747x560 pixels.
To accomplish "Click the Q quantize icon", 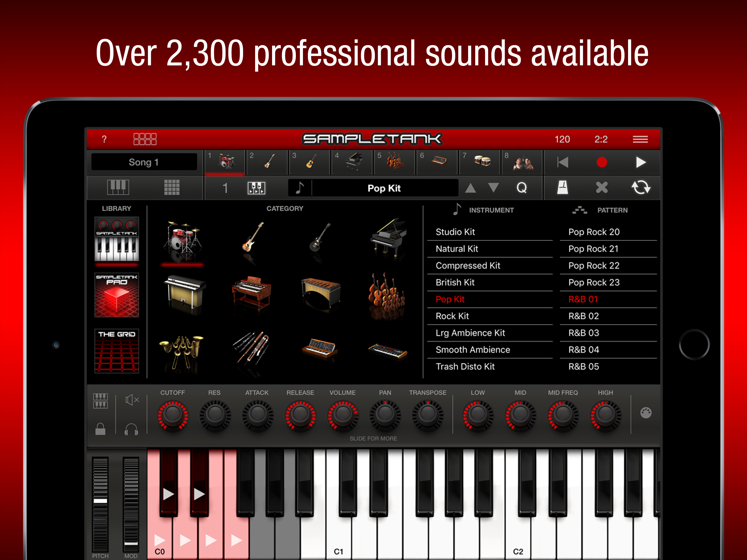I will tap(521, 188).
